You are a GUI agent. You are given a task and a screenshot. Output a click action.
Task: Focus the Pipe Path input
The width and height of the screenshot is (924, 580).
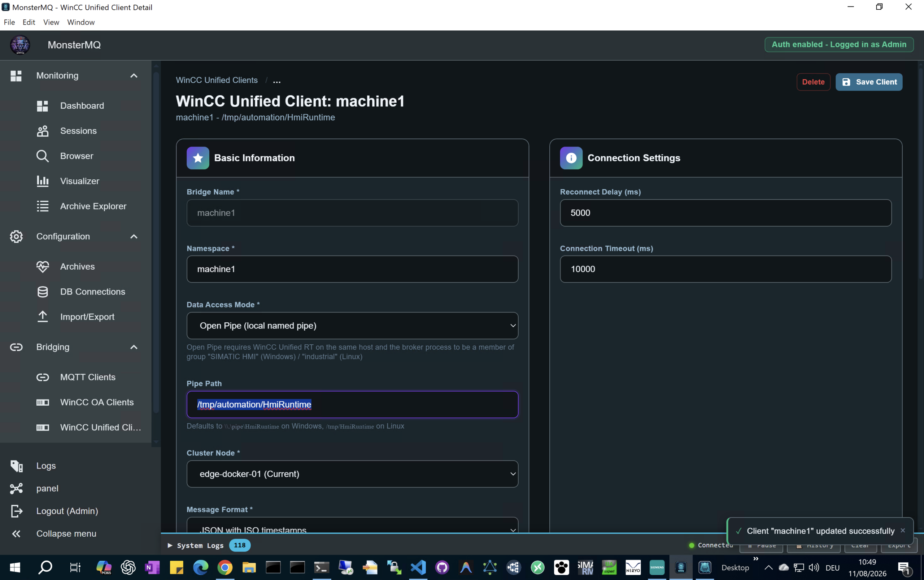pyautogui.click(x=352, y=405)
